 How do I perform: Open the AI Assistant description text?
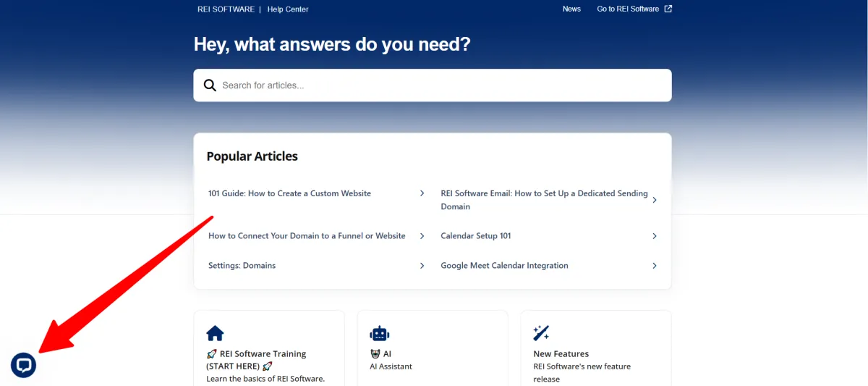point(391,366)
